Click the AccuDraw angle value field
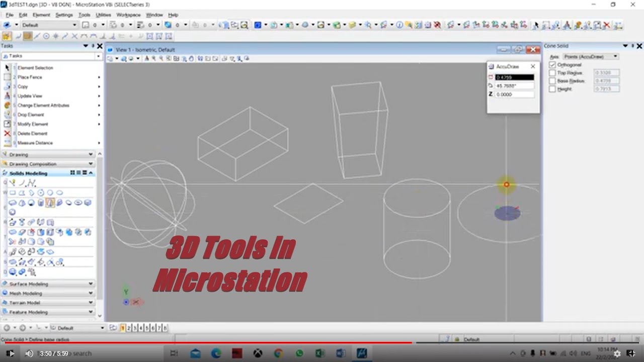This screenshot has height=362, width=644. pyautogui.click(x=514, y=86)
